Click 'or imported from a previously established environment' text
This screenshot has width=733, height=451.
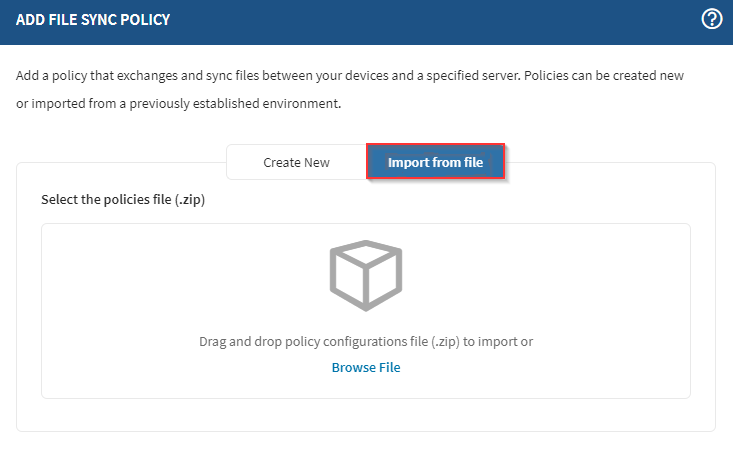coord(180,104)
